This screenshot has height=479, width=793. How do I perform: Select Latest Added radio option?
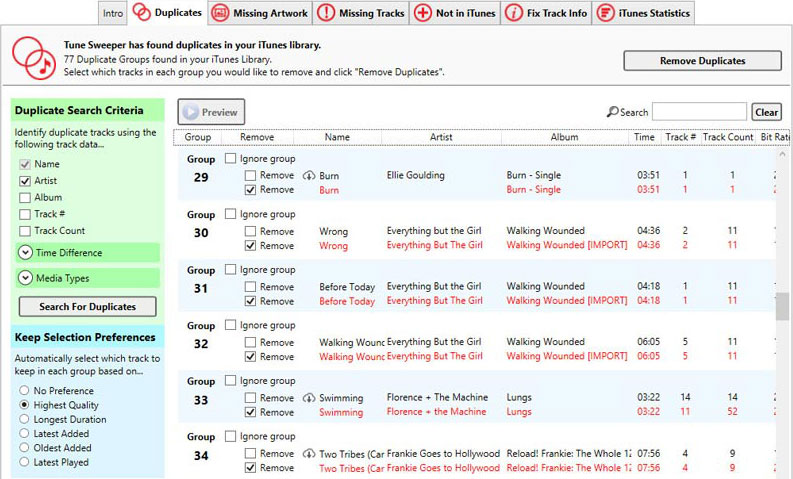coord(24,433)
